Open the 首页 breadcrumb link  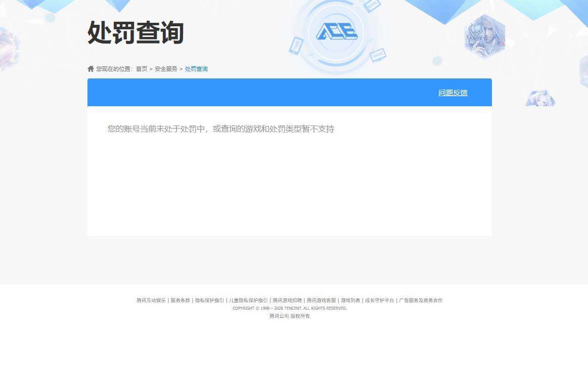[x=141, y=68]
